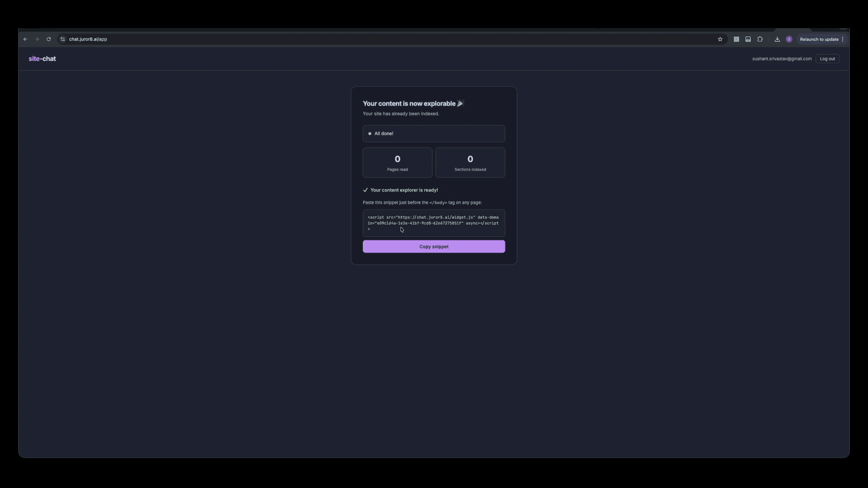Viewport: 868px width, 488px height.
Task: Reload the page with the refresh icon
Action: coord(48,39)
